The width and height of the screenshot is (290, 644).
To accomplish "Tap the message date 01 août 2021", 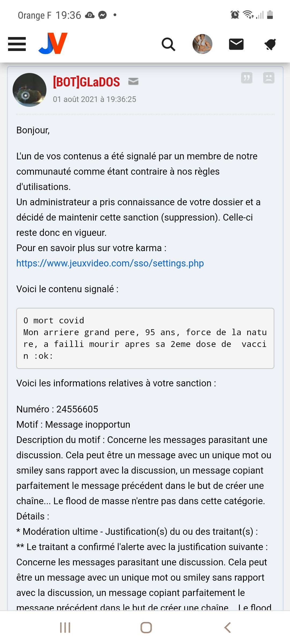I will click(95, 99).
